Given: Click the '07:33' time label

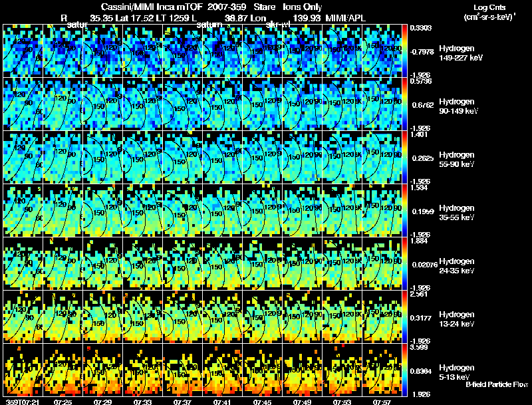Looking at the screenshot, I should pos(142,402).
